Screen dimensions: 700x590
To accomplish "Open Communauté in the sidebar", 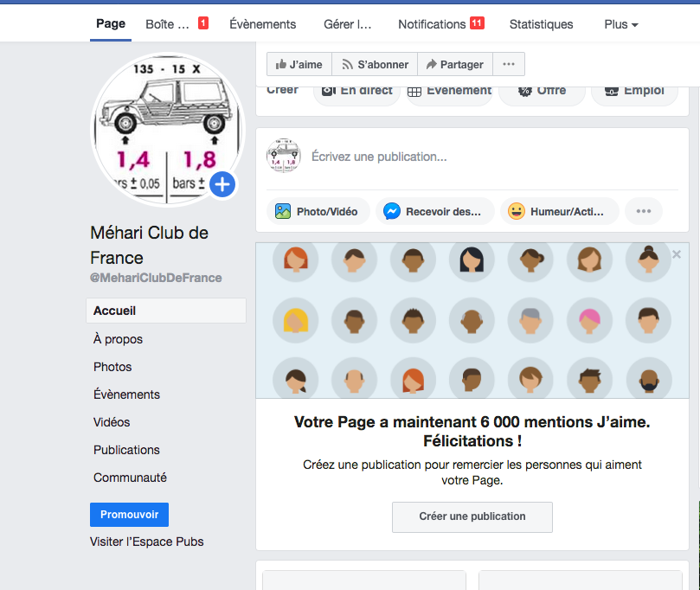I will click(130, 478).
